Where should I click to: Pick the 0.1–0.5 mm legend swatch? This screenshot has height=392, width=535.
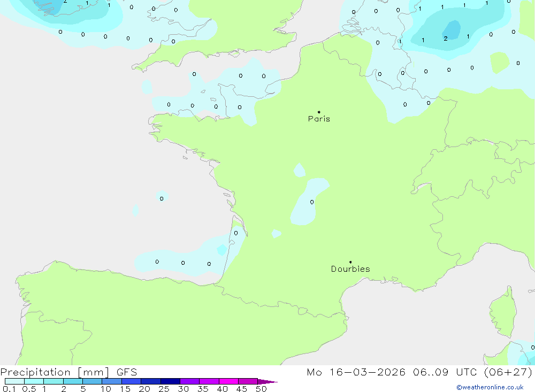[x=14, y=381]
